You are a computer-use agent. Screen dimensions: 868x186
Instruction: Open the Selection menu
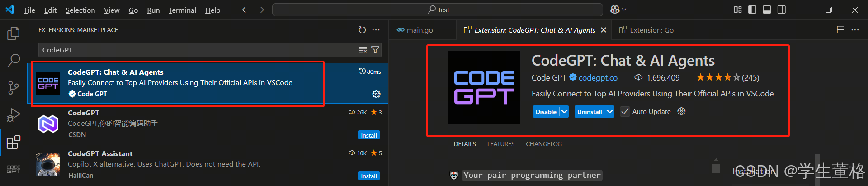pos(80,10)
